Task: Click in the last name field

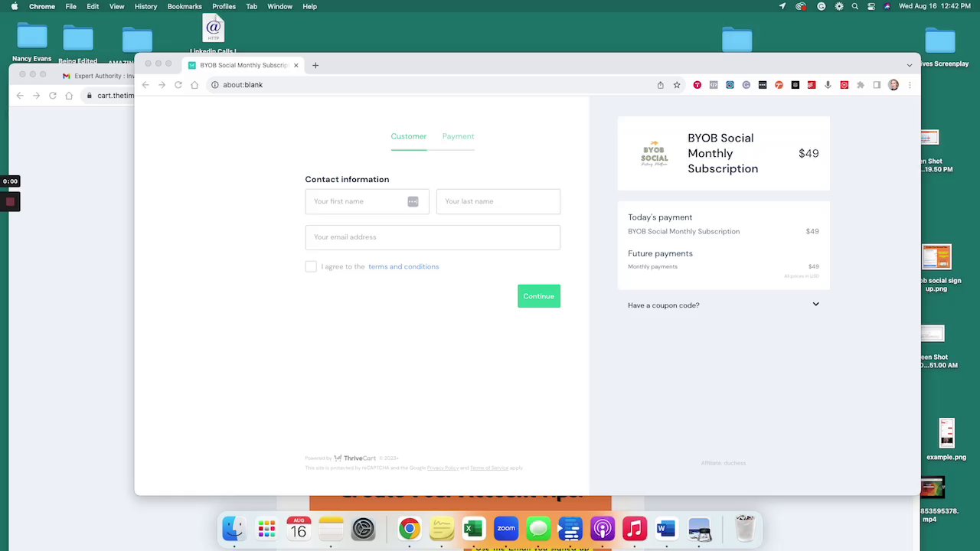Action: 498,201
